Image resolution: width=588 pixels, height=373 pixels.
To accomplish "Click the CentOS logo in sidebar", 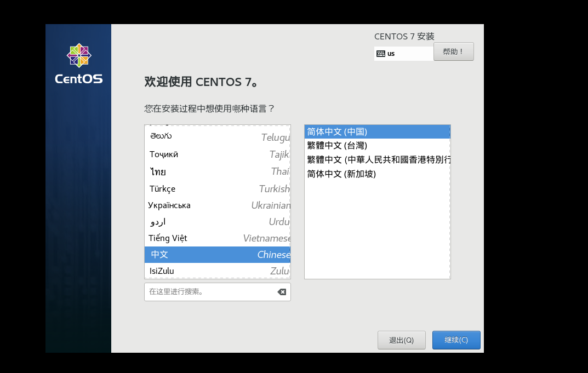I will point(79,64).
